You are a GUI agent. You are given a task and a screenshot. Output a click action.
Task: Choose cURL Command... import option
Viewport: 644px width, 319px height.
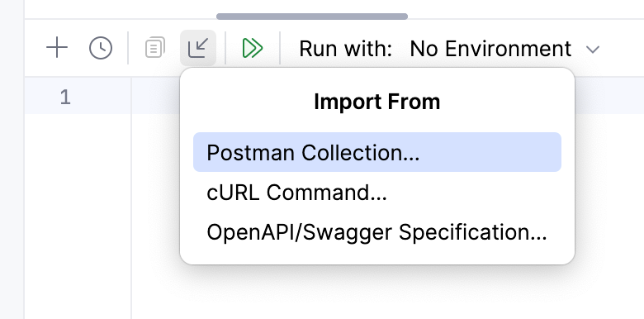coord(377,193)
